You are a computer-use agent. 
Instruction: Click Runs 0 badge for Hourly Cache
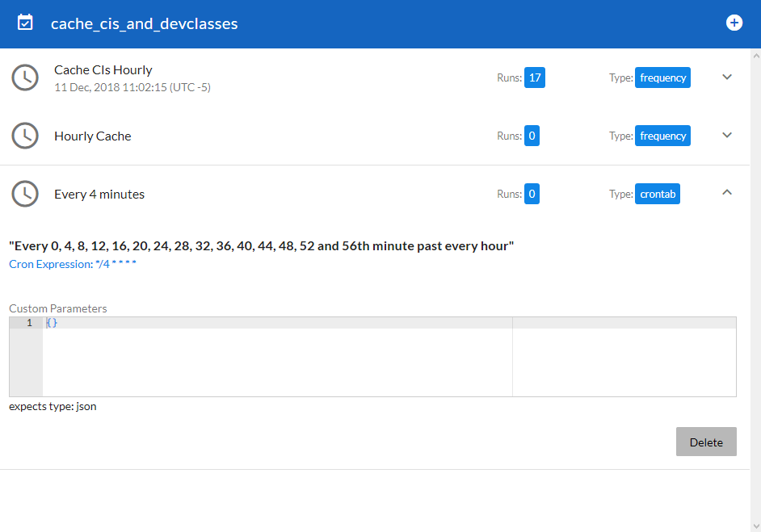(x=532, y=136)
